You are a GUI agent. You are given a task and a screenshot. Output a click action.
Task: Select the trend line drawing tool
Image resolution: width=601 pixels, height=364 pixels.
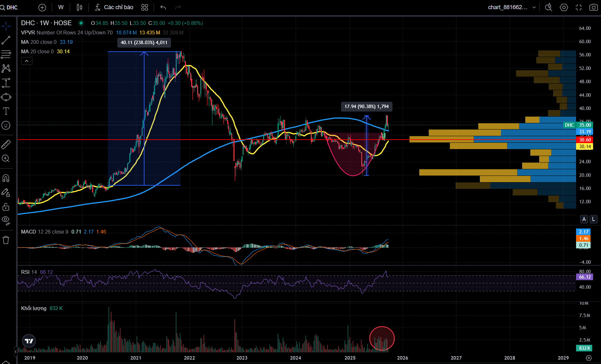(x=6, y=40)
